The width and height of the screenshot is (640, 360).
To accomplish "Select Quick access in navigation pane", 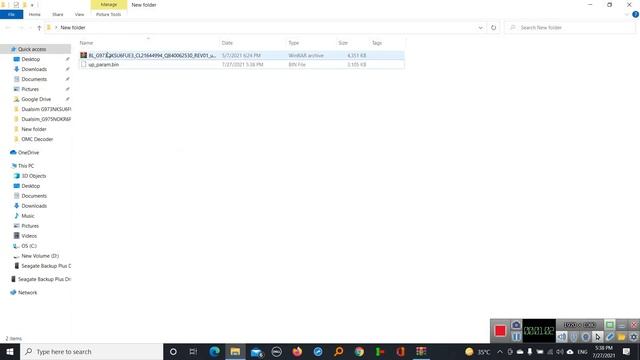I will [x=32, y=49].
